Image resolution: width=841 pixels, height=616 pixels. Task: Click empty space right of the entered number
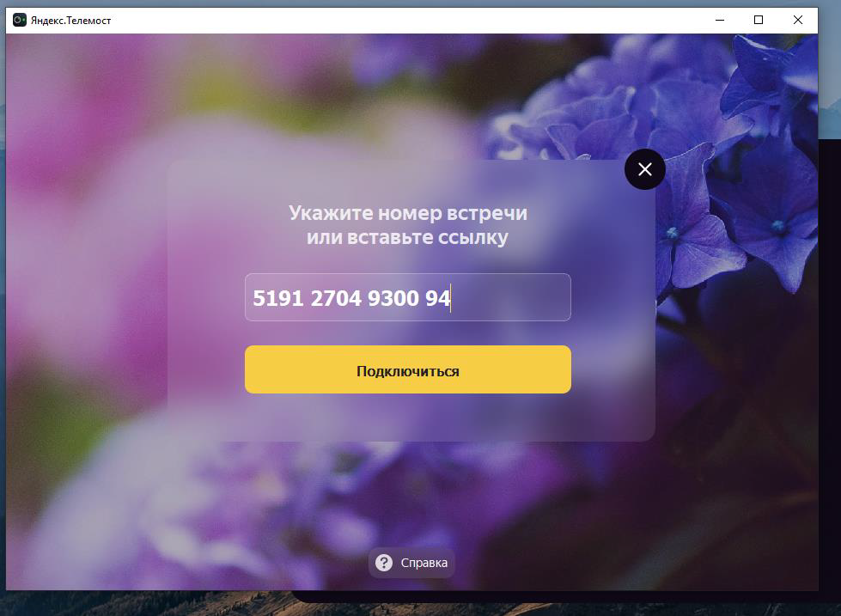click(509, 297)
